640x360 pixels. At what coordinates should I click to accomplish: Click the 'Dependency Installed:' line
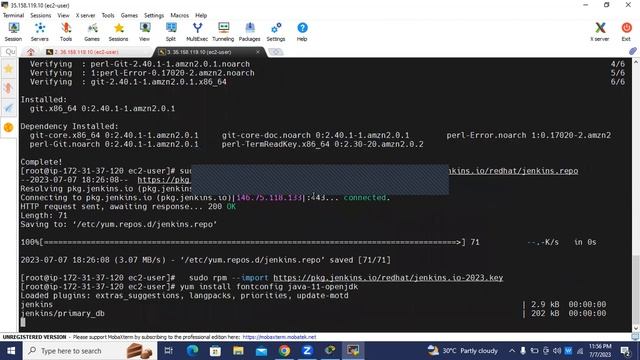pos(69,127)
